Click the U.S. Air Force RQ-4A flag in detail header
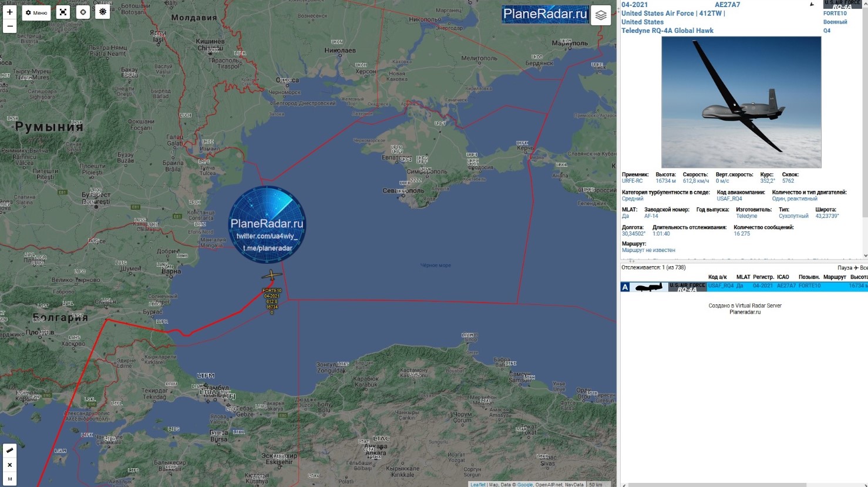868x487 pixels. [x=842, y=5]
